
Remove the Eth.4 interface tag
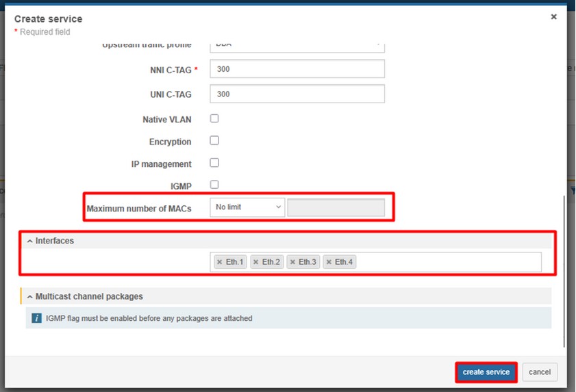coord(329,262)
